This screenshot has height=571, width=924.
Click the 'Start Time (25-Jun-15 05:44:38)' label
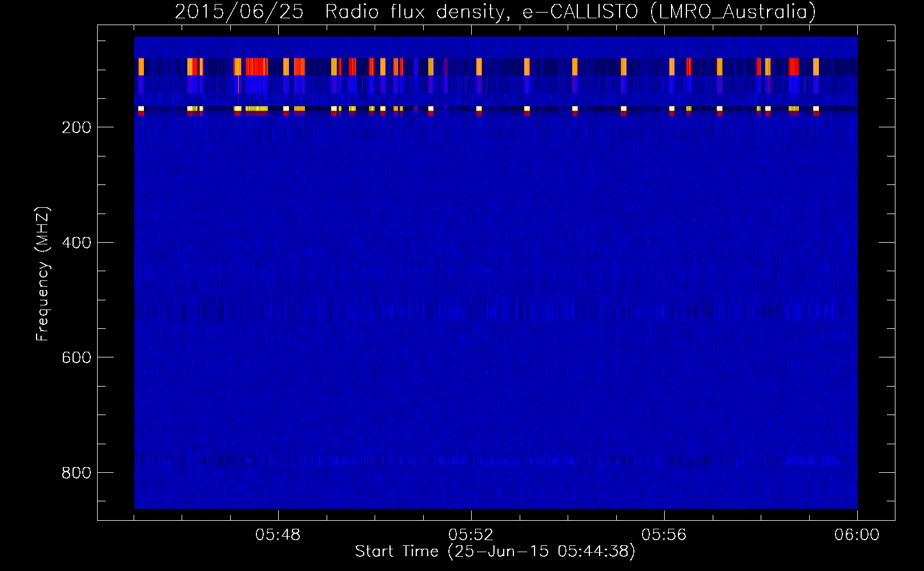coord(495,552)
